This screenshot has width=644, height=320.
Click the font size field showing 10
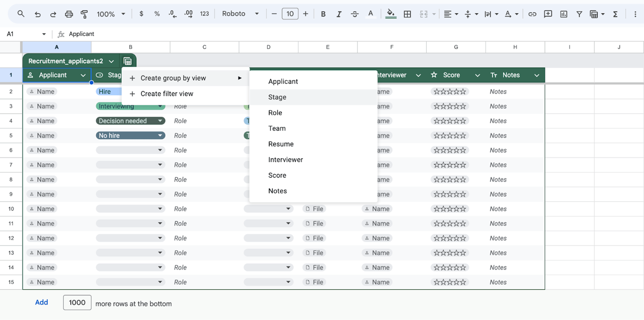tap(290, 14)
